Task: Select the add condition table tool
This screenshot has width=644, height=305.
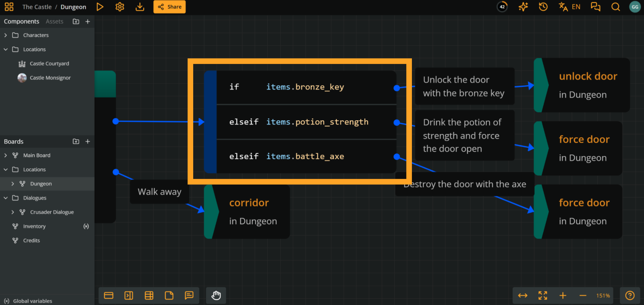Action: (x=149, y=295)
